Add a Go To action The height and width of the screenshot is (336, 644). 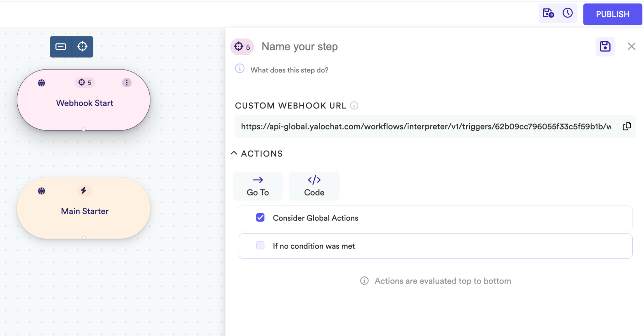258,186
